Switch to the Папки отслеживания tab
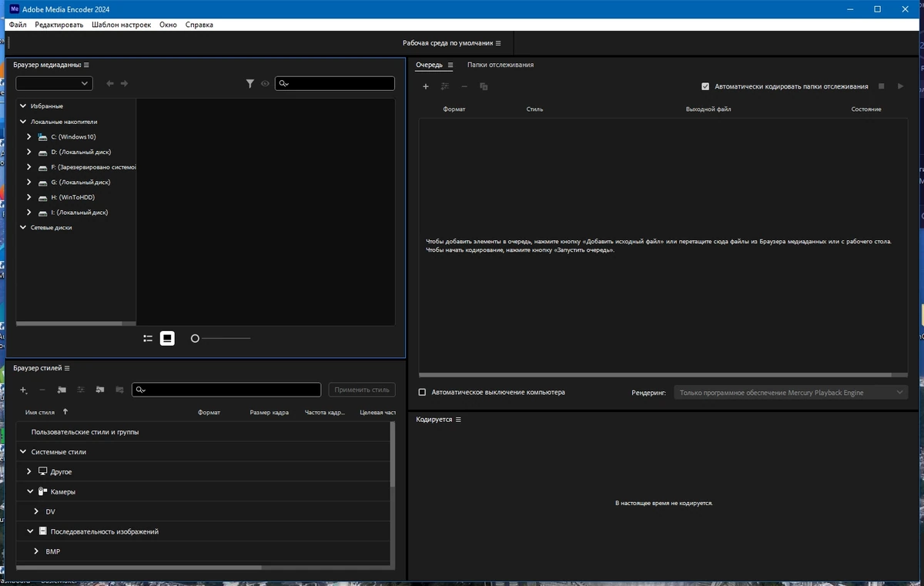Screen dimensions: 924x586 (x=500, y=65)
